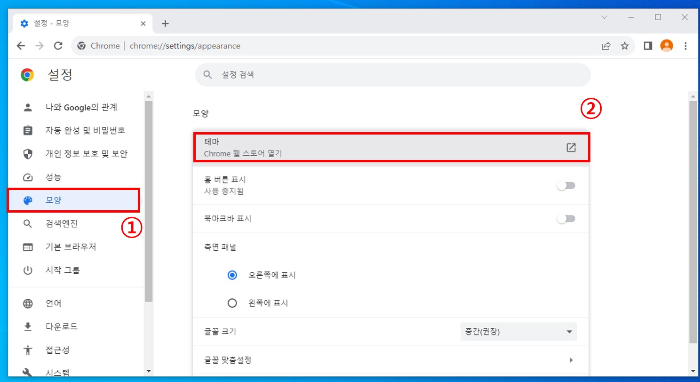
Task: Click the 측면 패널 label
Action: point(220,247)
